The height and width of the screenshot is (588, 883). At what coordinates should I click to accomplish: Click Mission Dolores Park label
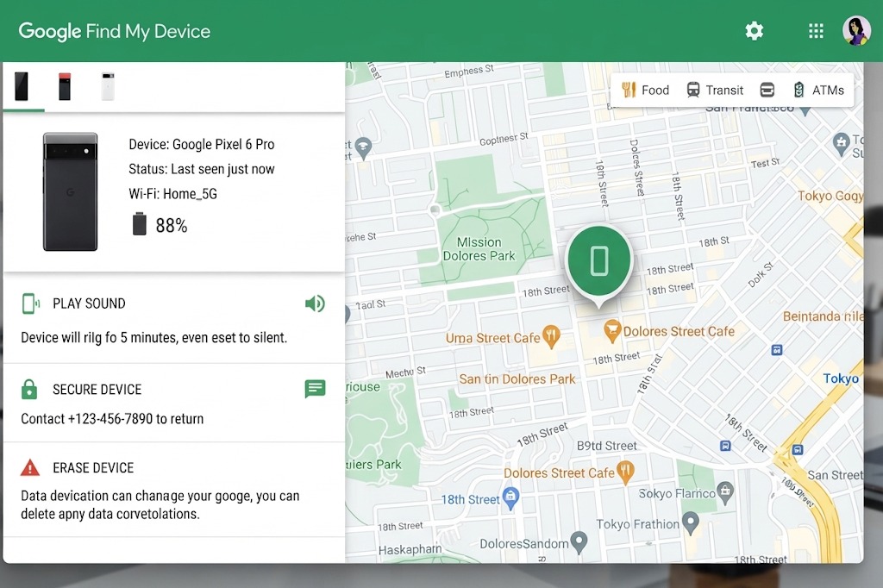[479, 249]
